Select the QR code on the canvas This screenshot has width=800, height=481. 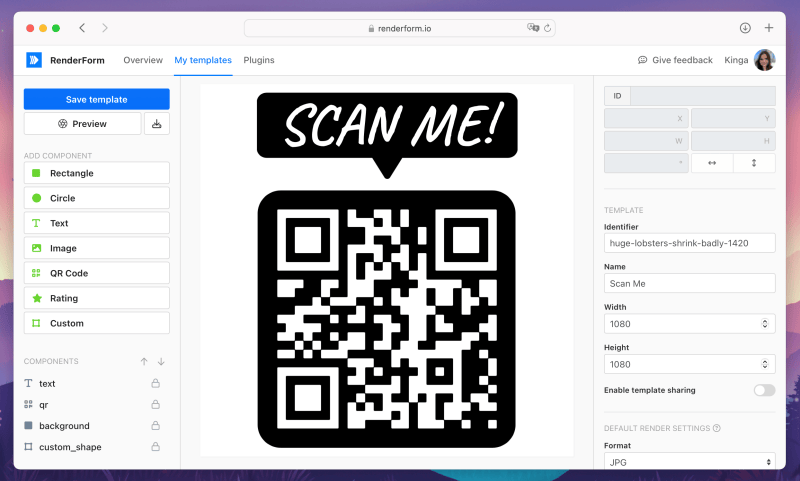(387, 319)
